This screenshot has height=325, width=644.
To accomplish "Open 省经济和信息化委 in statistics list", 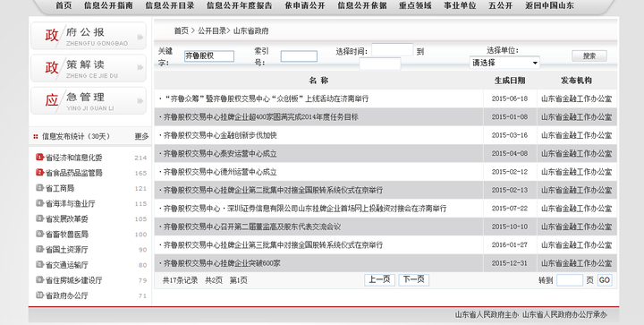I will click(73, 158).
